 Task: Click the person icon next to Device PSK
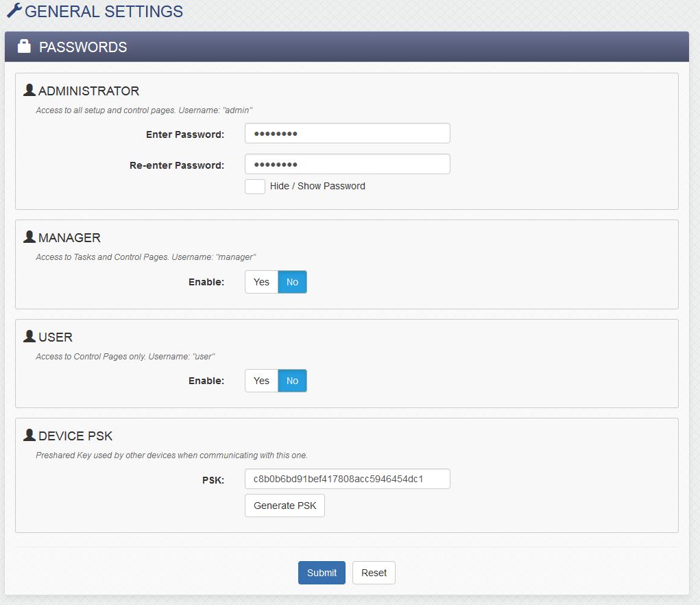[x=29, y=434]
